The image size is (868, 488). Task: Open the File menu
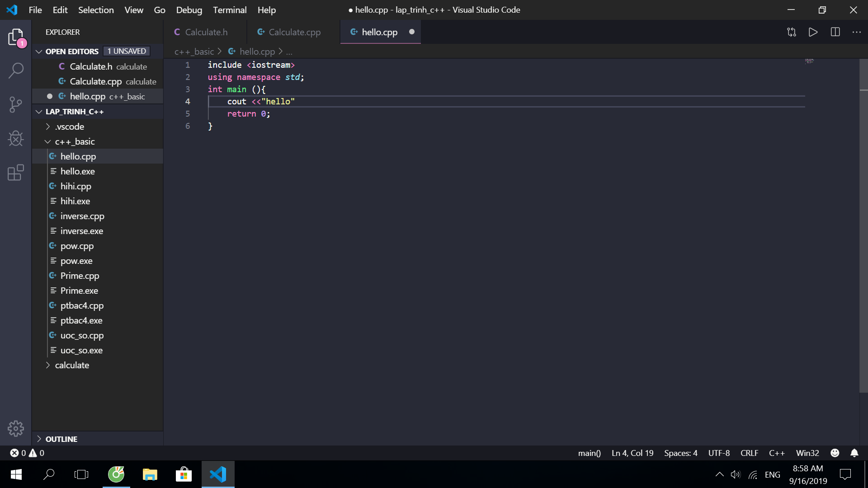[x=35, y=10]
